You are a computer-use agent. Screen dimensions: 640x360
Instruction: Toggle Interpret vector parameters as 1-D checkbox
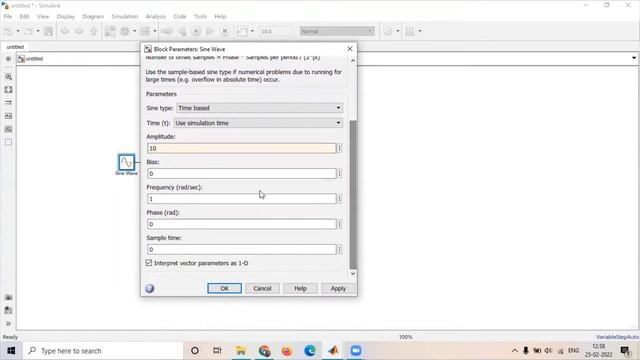[x=149, y=263]
